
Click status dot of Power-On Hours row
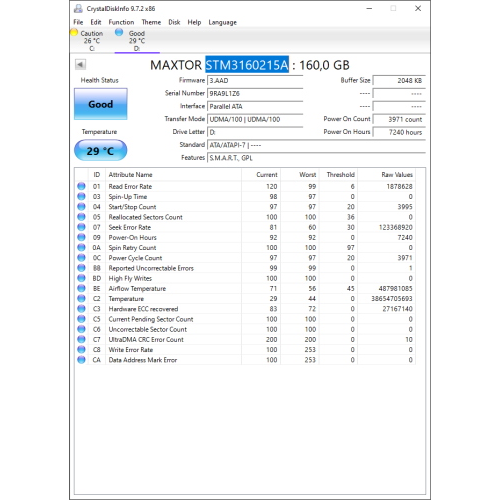(x=81, y=237)
